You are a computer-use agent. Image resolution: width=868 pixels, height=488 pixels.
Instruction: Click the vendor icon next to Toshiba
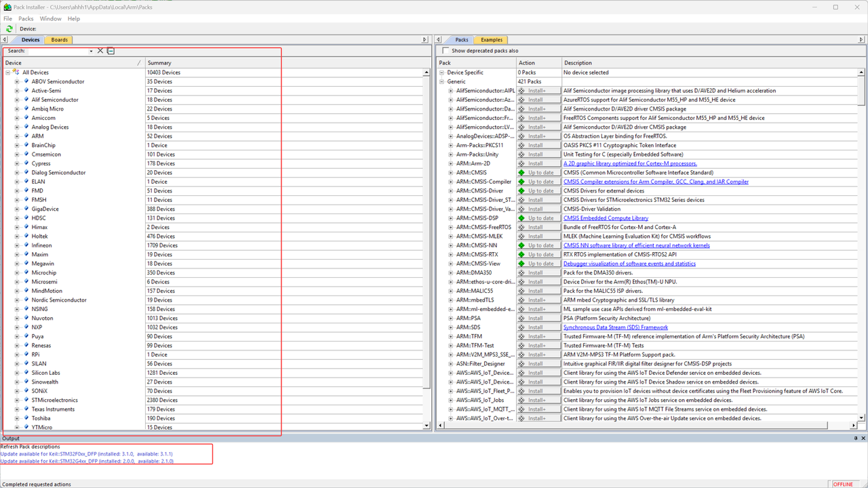coord(26,418)
